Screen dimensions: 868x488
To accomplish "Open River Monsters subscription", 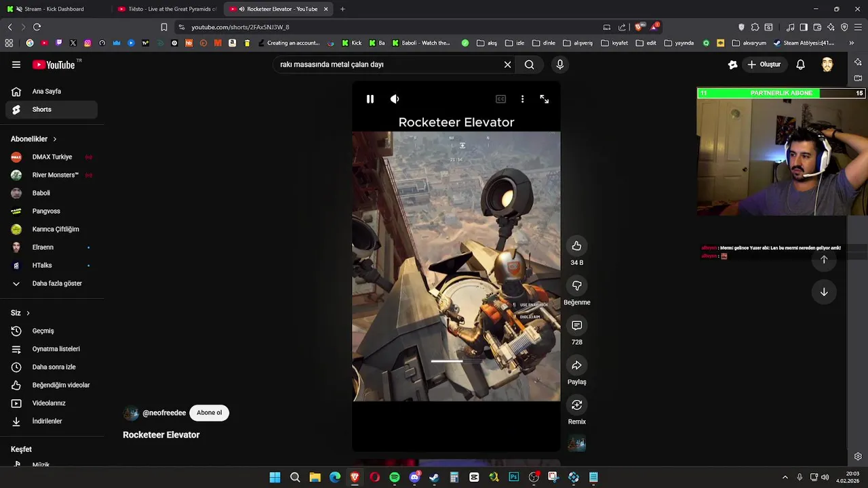I will [x=52, y=175].
